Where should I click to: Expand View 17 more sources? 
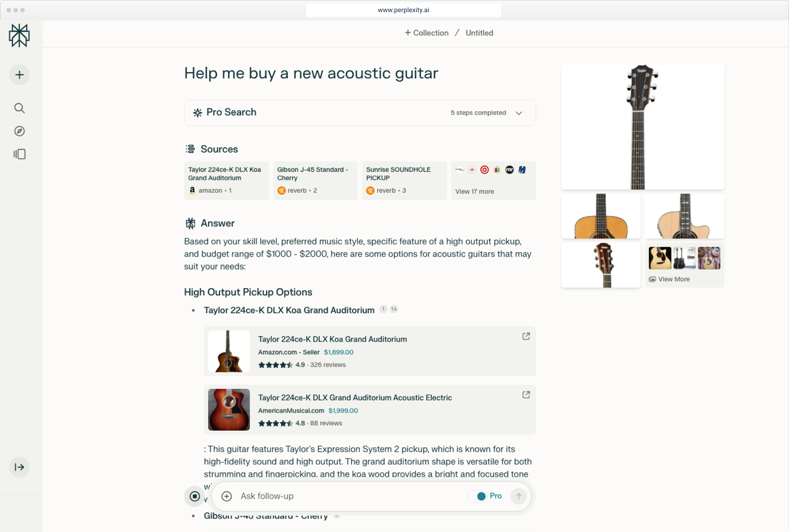(474, 191)
